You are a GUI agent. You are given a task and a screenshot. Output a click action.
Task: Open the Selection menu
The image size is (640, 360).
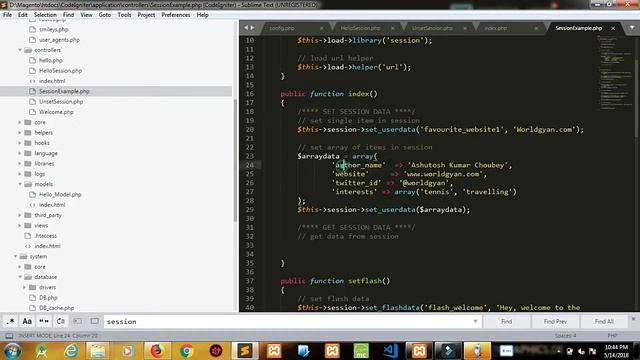coord(45,15)
